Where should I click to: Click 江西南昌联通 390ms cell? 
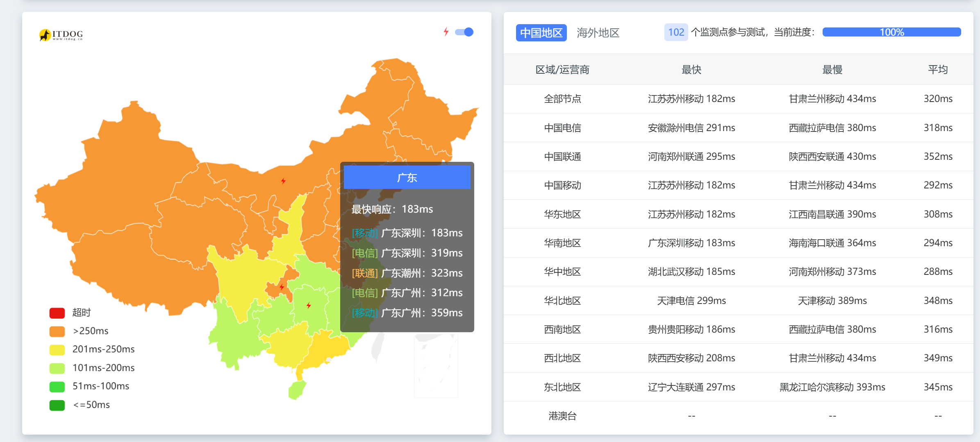click(x=832, y=214)
